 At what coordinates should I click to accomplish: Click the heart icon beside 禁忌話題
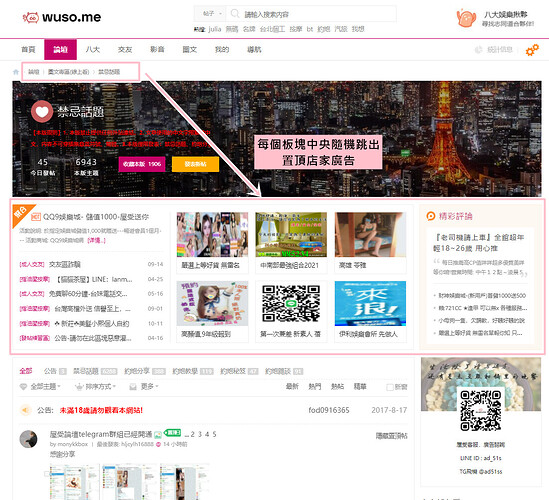[x=42, y=112]
